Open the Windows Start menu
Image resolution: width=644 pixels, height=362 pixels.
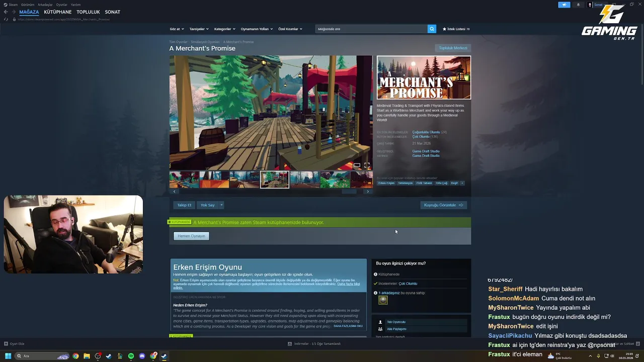coord(8,356)
